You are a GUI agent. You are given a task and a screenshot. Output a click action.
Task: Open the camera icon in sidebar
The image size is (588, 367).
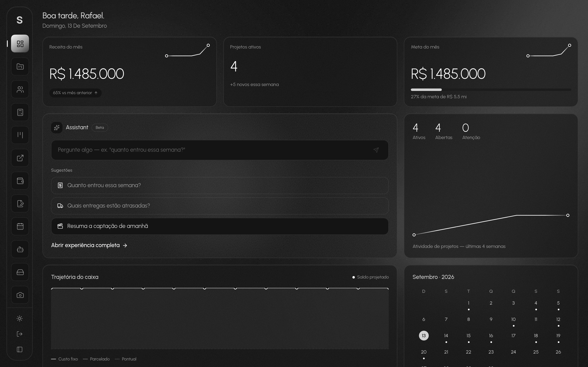20,295
